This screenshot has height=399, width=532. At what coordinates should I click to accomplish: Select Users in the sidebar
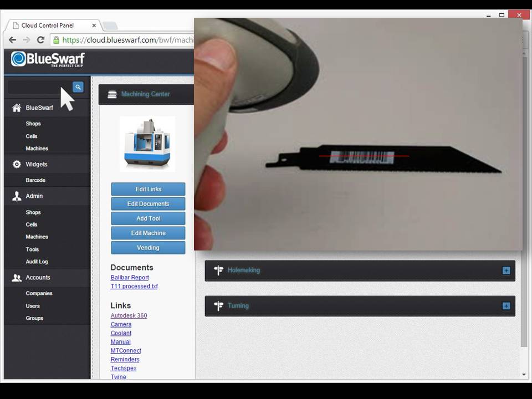coord(33,306)
